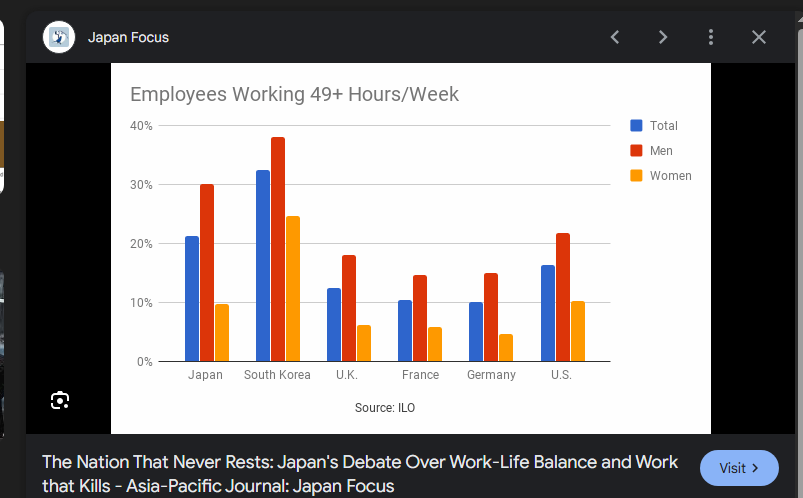This screenshot has height=498, width=803.
Task: Go to next image with right arrow
Action: coord(663,37)
